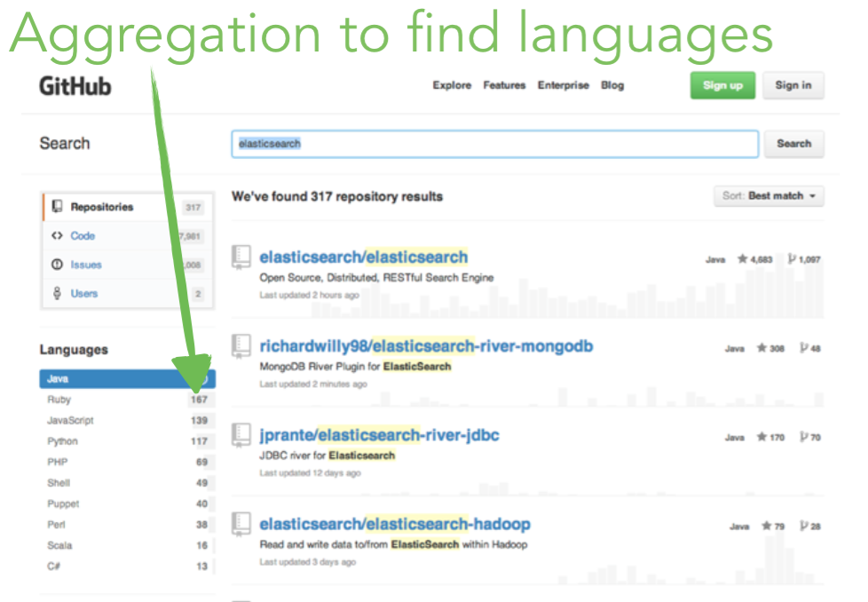Image resolution: width=868 pixels, height=602 pixels.
Task: Open elasticsearch/elasticsearch repository link
Action: click(x=364, y=257)
